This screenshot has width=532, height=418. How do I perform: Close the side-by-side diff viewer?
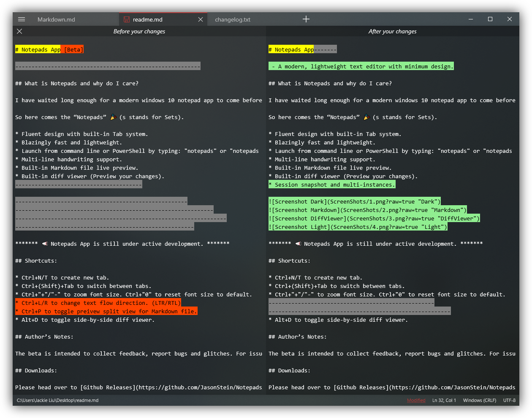click(19, 31)
